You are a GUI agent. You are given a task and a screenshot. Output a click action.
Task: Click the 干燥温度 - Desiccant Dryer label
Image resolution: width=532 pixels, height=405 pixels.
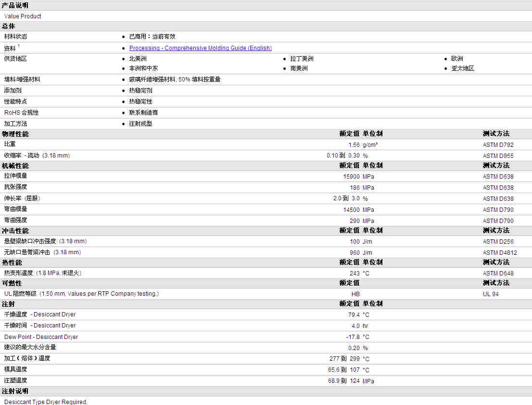40,314
